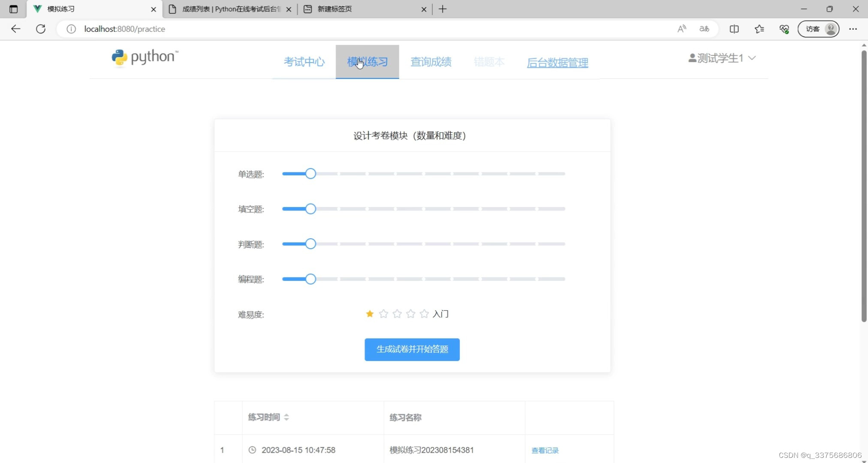Select the fifth difficulty star
868x463 pixels.
[x=424, y=314]
